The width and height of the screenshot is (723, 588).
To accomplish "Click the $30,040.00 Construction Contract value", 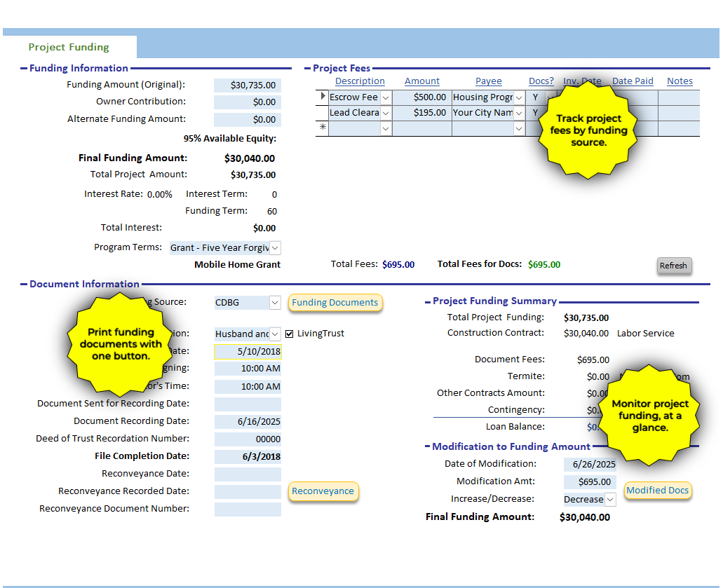I will click(586, 334).
